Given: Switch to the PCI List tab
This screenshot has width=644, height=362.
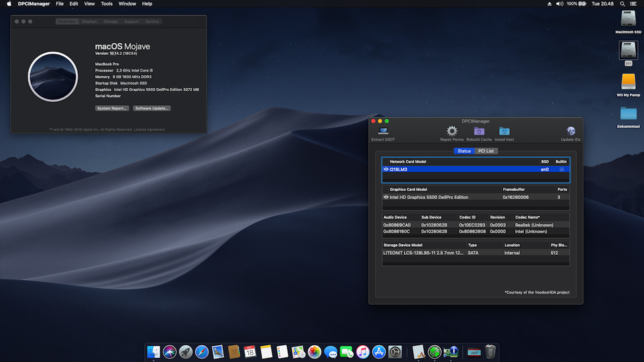Looking at the screenshot, I should 486,151.
